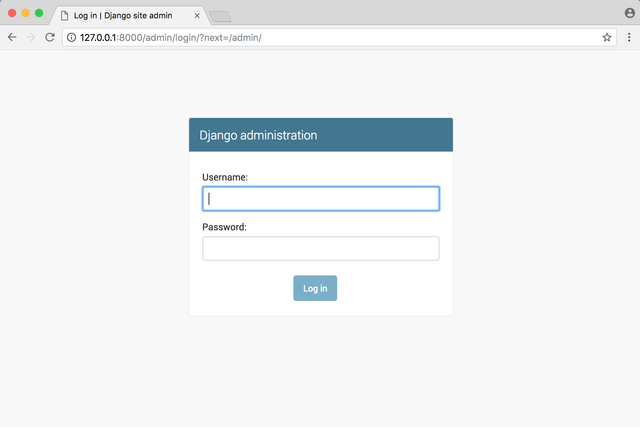Open the Chrome three-dot menu
The image size is (640, 427).
point(629,38)
